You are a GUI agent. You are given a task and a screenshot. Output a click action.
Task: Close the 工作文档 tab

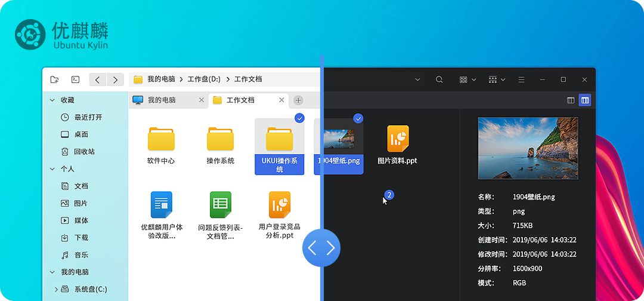[280, 100]
